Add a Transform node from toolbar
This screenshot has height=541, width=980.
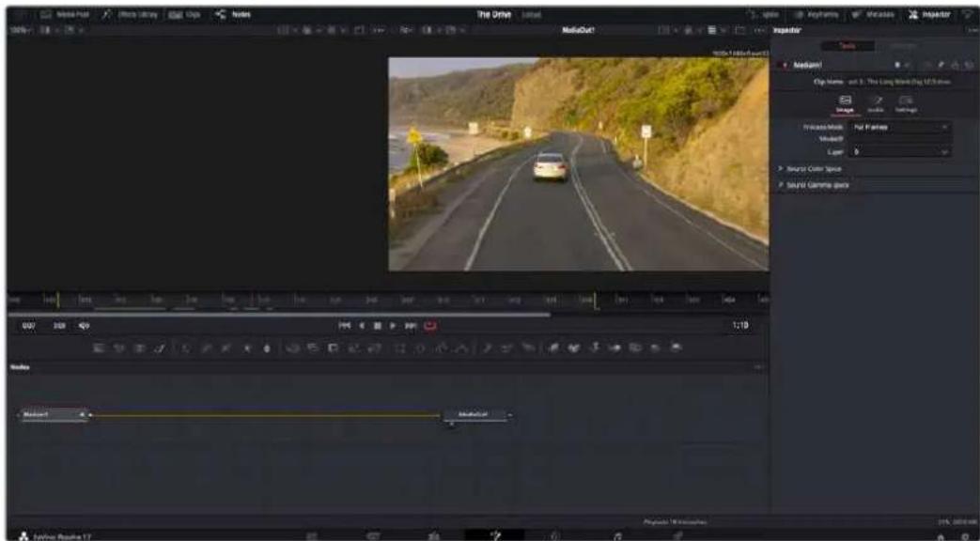click(375, 348)
